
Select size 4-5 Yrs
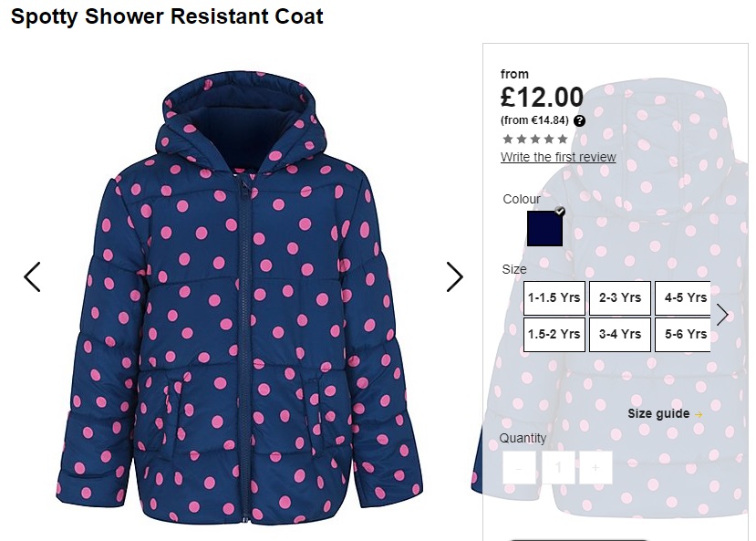683,298
